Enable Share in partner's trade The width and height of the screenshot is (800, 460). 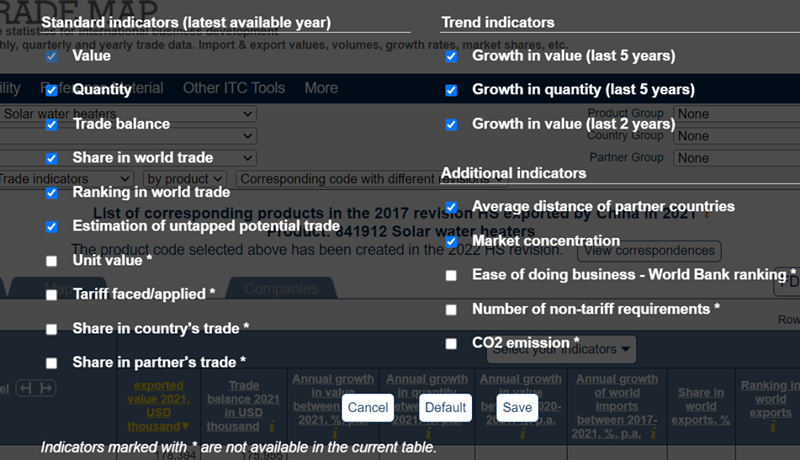(x=51, y=363)
